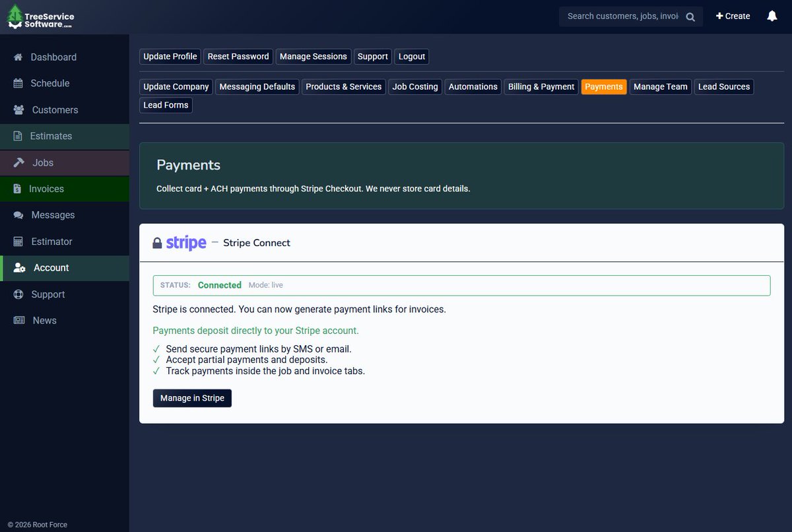Open Billing & Payment tab
The image size is (792, 532).
point(541,87)
